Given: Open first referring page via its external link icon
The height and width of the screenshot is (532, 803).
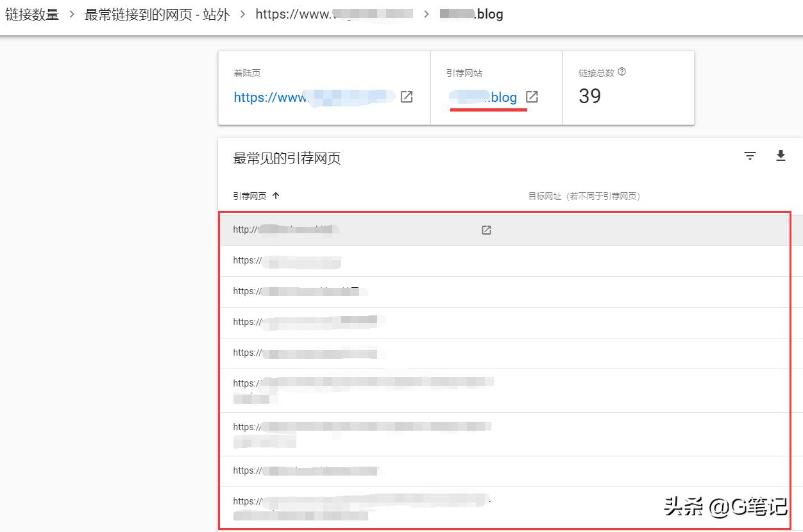Looking at the screenshot, I should 486,229.
